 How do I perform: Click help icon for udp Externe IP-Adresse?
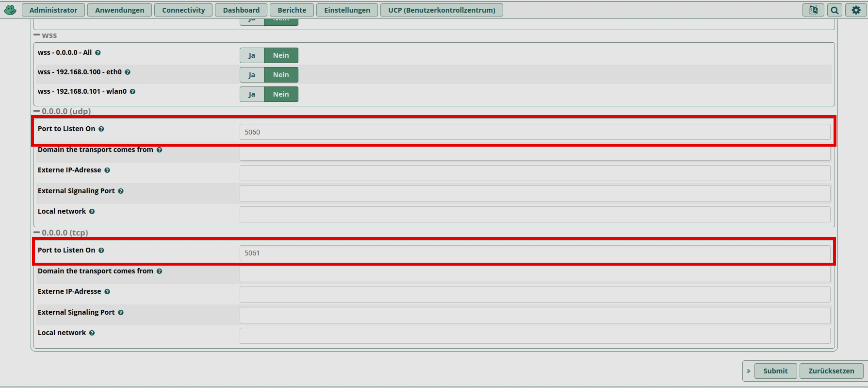107,170
